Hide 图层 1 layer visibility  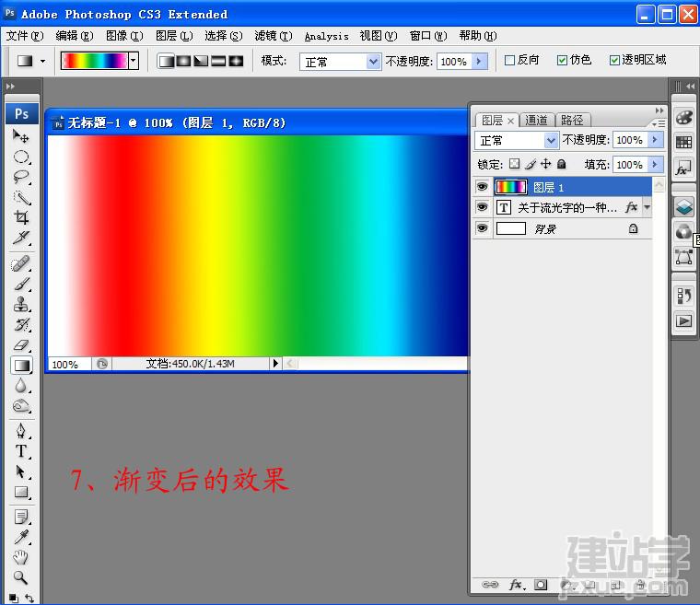pos(482,187)
